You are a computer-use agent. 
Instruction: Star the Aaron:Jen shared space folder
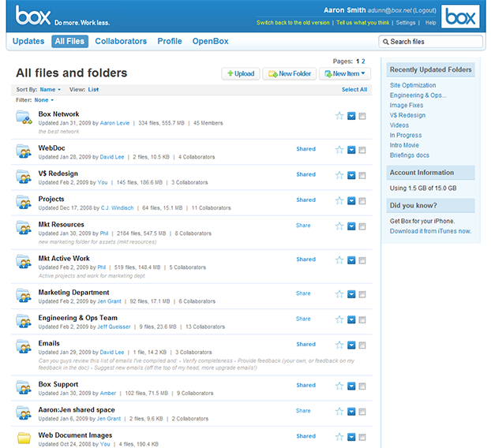coord(339,412)
